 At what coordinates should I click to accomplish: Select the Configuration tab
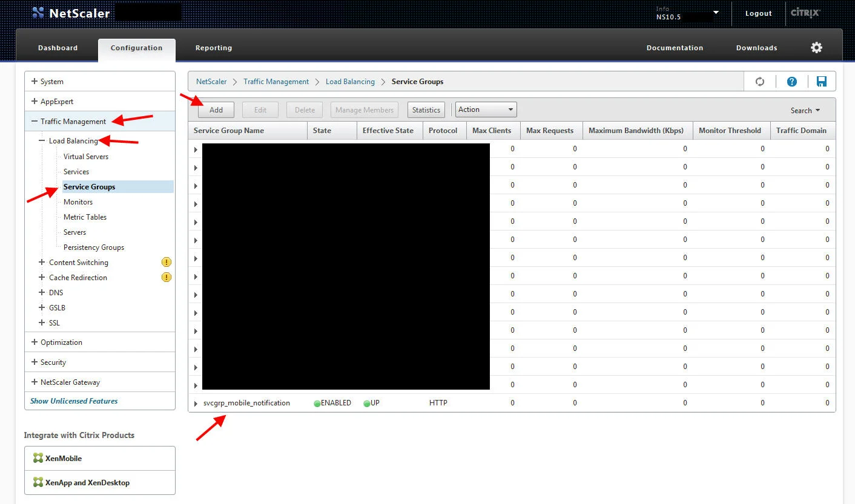tap(136, 50)
